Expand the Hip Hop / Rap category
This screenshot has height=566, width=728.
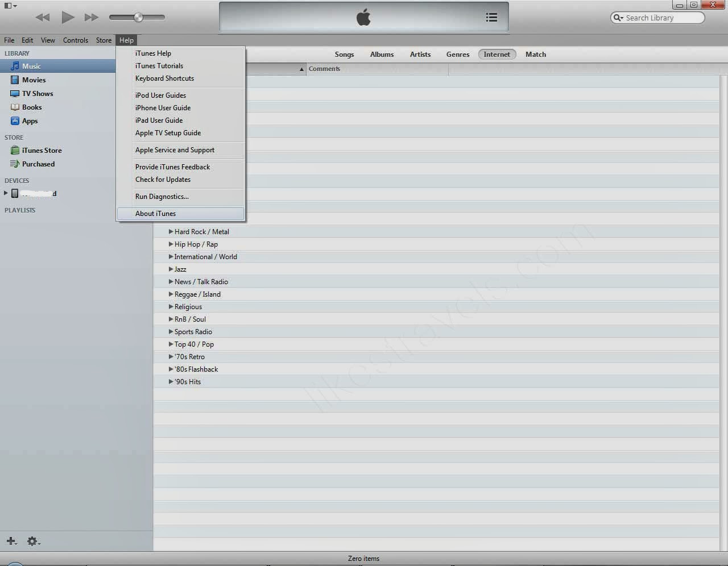tap(171, 244)
